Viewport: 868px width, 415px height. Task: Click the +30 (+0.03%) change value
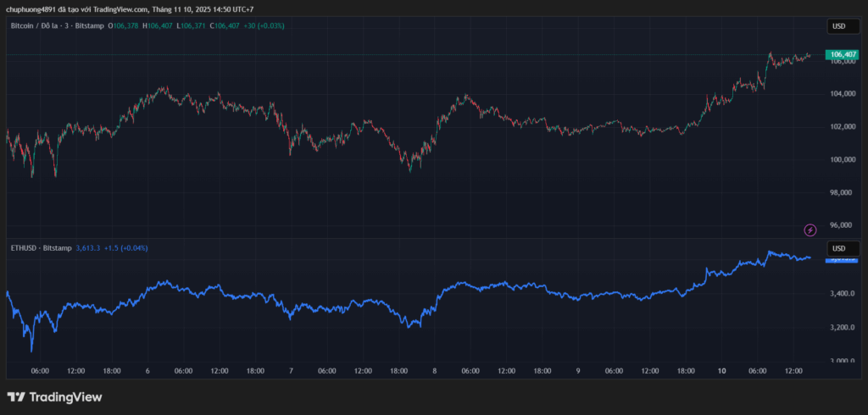coord(264,26)
